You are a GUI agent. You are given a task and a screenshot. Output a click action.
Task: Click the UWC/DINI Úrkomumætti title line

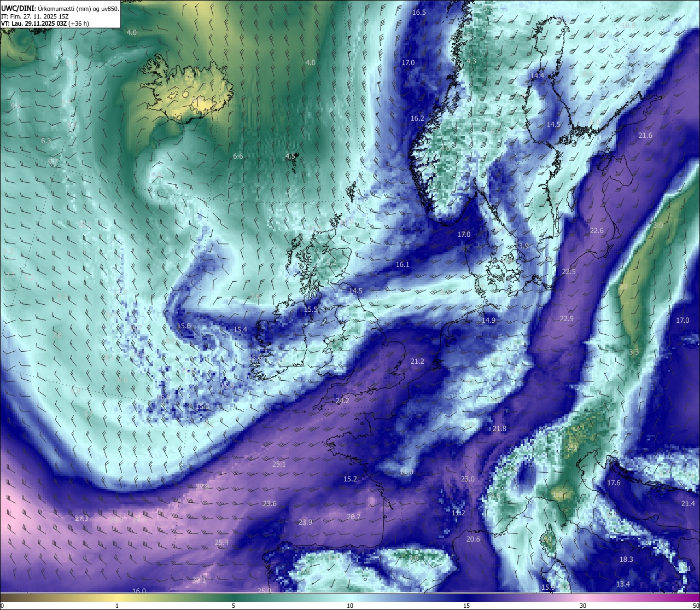60,9
